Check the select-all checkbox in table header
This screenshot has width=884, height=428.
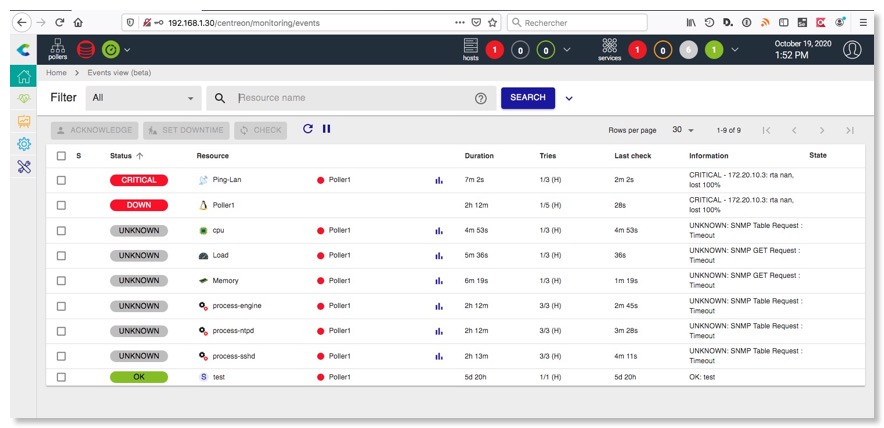(61, 156)
